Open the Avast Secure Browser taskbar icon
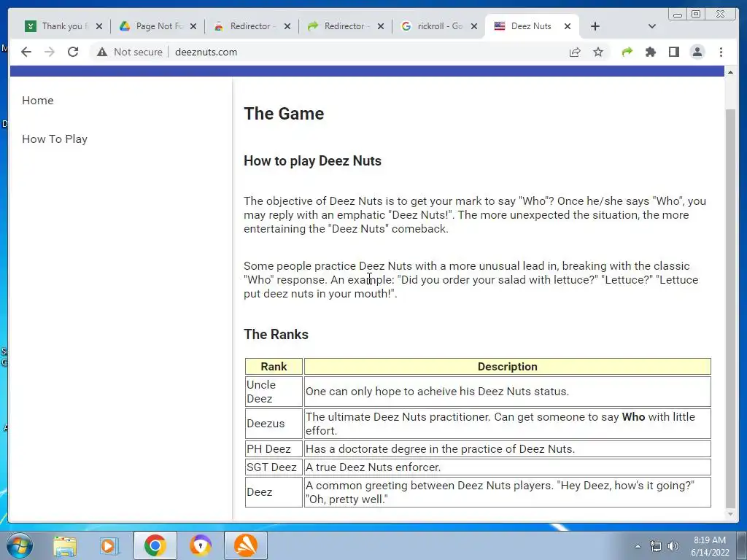 coord(201,545)
